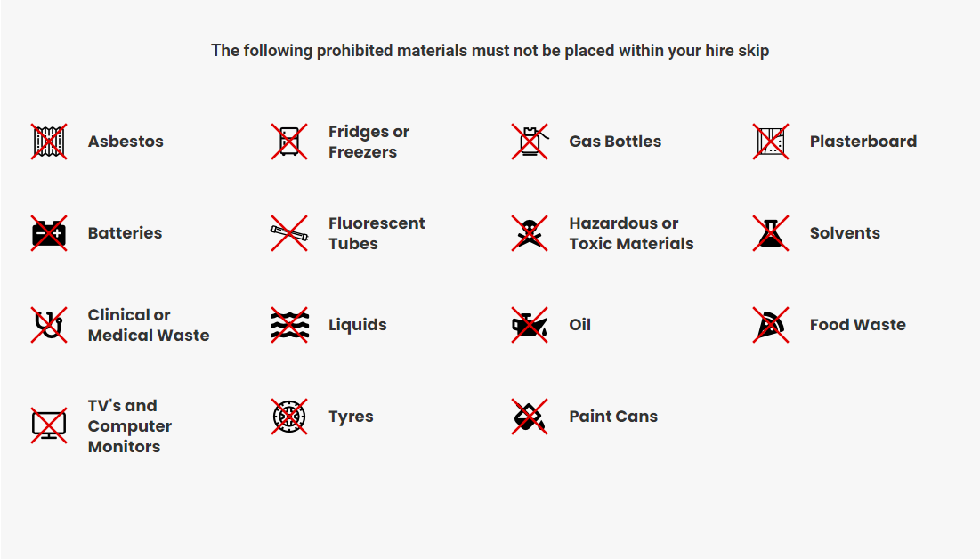Click the crossed-out Asbestos icon
The width and height of the screenshot is (980, 559).
[49, 142]
